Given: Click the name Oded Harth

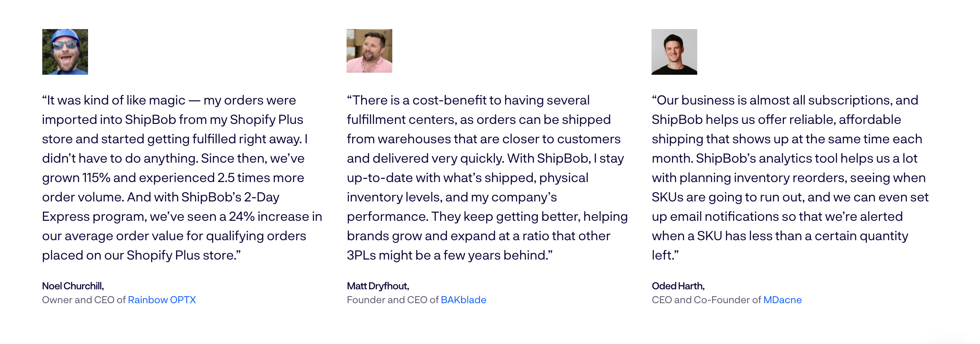Looking at the screenshot, I should click(x=678, y=286).
